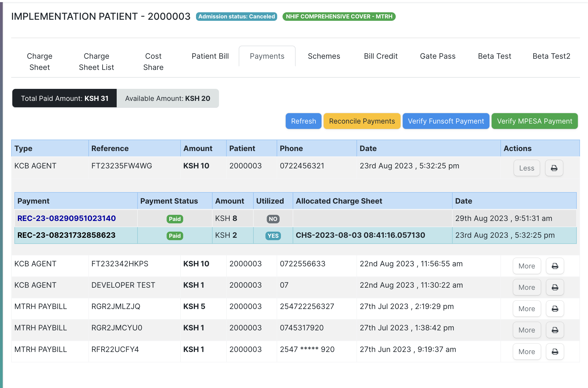Click Available Amount KSH 20 badge
Image resolution: width=588 pixels, height=388 pixels.
click(x=168, y=98)
